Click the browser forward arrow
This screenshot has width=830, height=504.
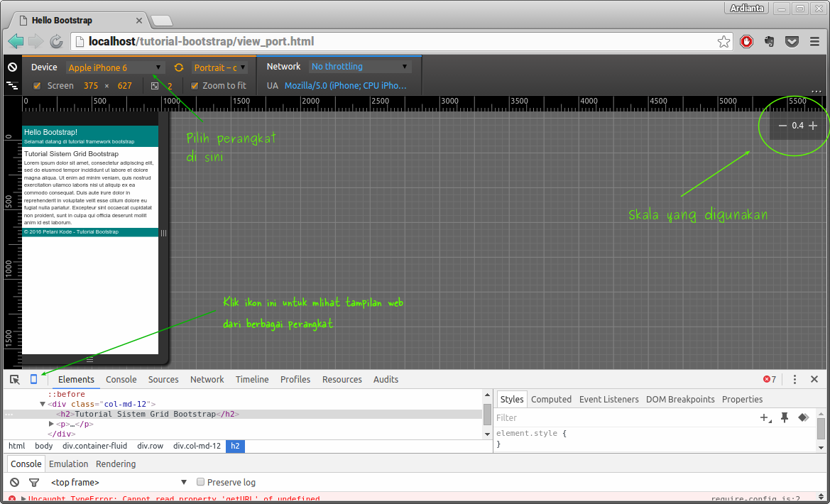[x=36, y=41]
